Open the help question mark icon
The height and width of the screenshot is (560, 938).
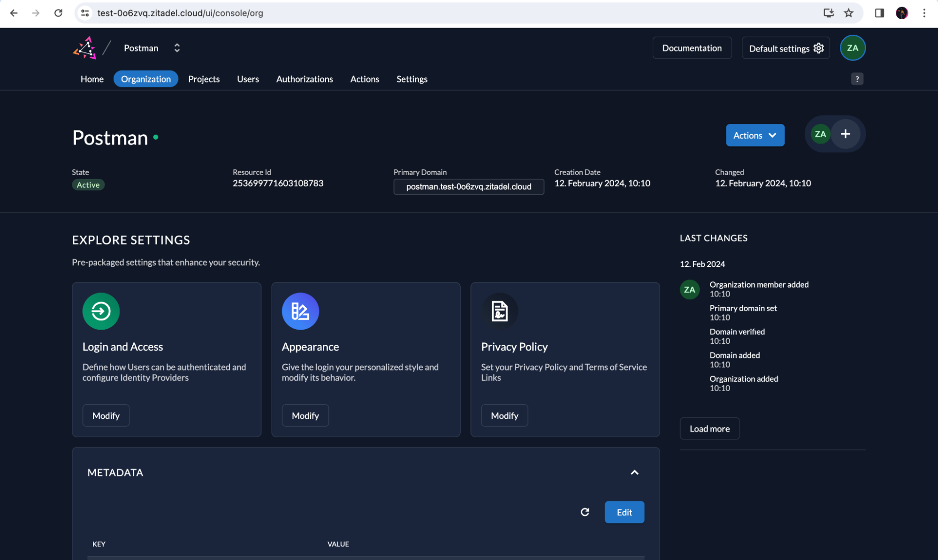click(857, 79)
